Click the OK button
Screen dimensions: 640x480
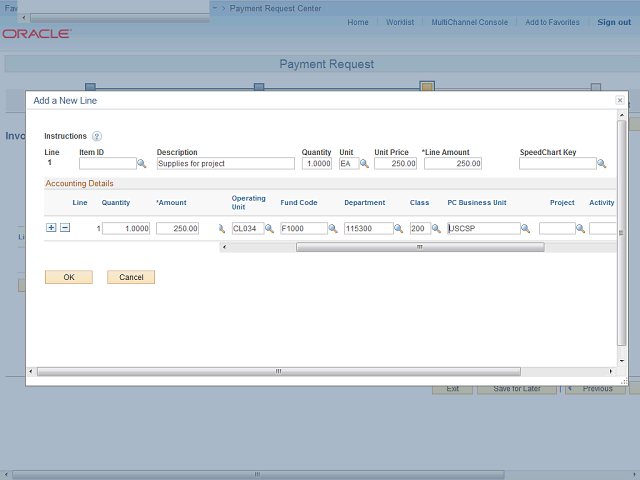click(69, 277)
